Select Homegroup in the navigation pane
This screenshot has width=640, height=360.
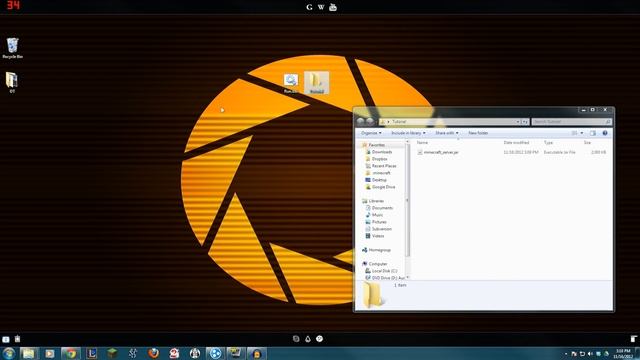[x=376, y=250]
